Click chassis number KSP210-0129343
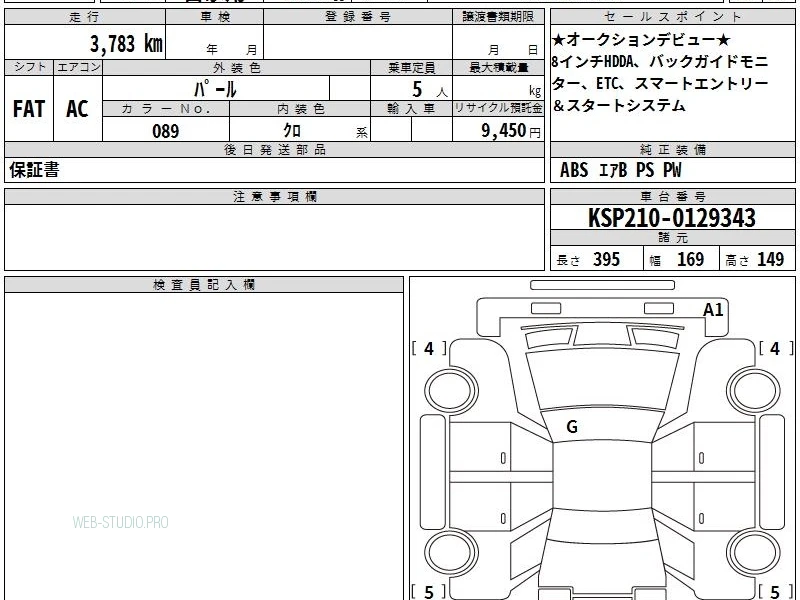The width and height of the screenshot is (800, 600). click(672, 218)
